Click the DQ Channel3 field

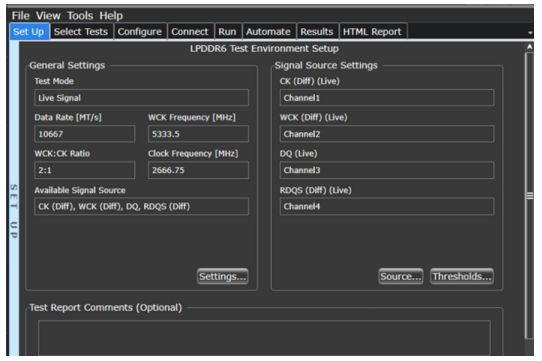387,170
